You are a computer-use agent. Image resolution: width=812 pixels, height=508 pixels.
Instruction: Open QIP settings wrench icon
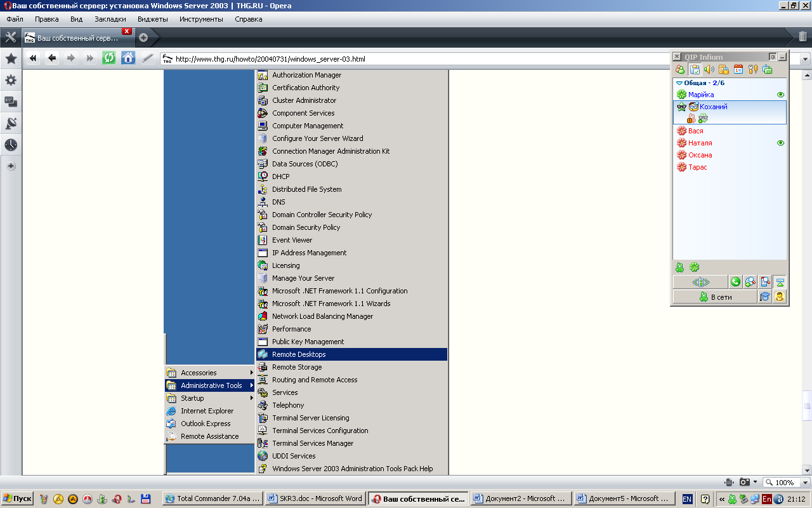click(753, 69)
